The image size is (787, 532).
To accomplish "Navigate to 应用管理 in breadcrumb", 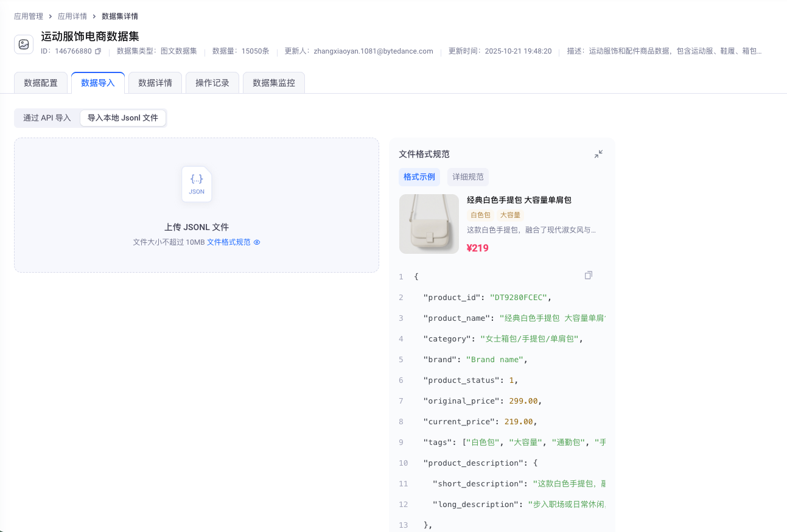I will pyautogui.click(x=29, y=16).
